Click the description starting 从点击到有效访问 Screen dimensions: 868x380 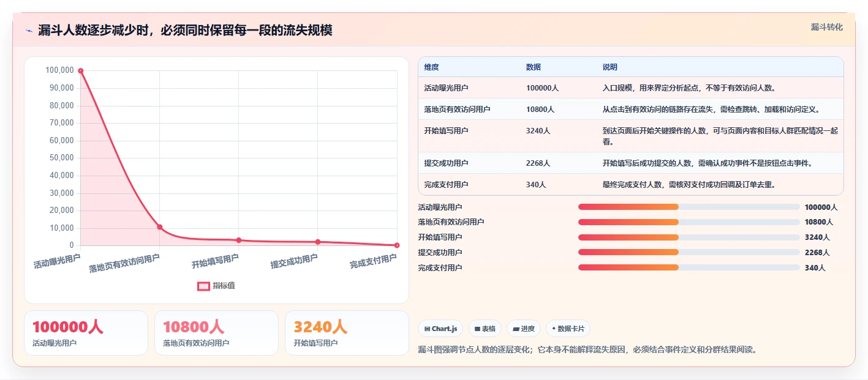(x=711, y=110)
